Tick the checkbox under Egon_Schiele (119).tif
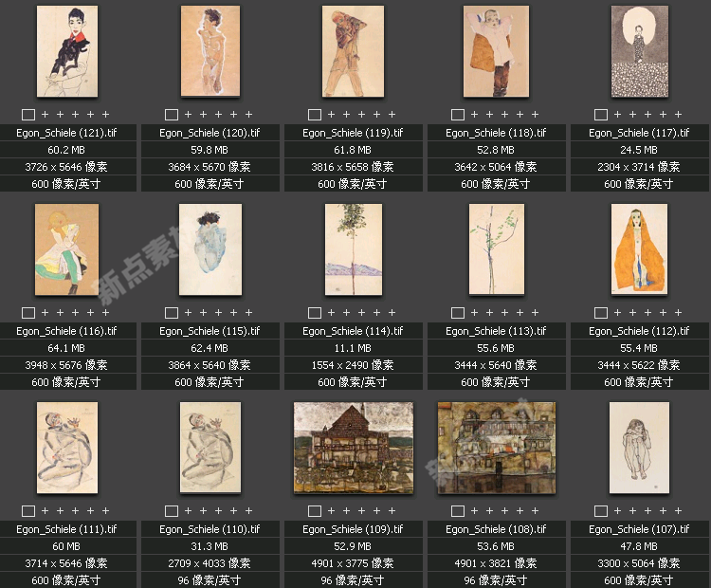 click(x=314, y=115)
